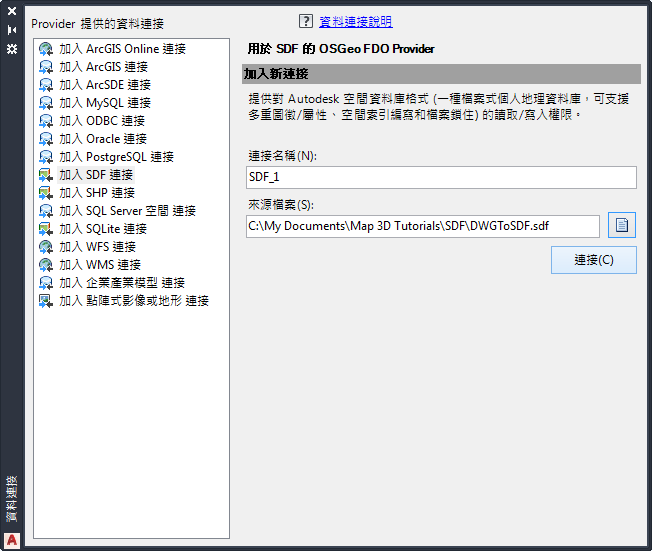
Task: Select 加入 SDF 連接
Action: 96,175
